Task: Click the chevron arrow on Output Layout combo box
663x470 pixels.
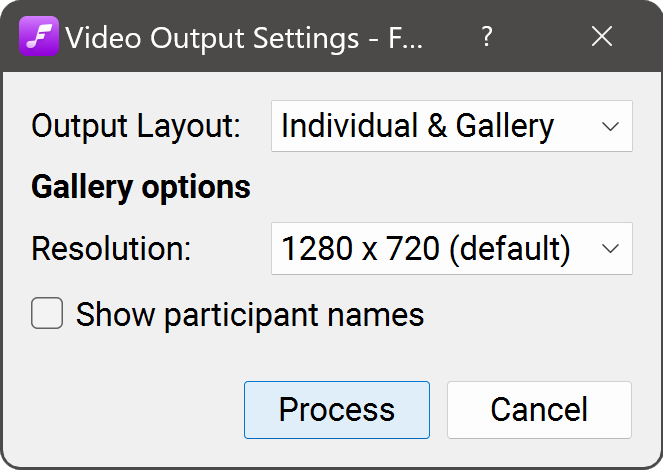Action: coord(611,126)
